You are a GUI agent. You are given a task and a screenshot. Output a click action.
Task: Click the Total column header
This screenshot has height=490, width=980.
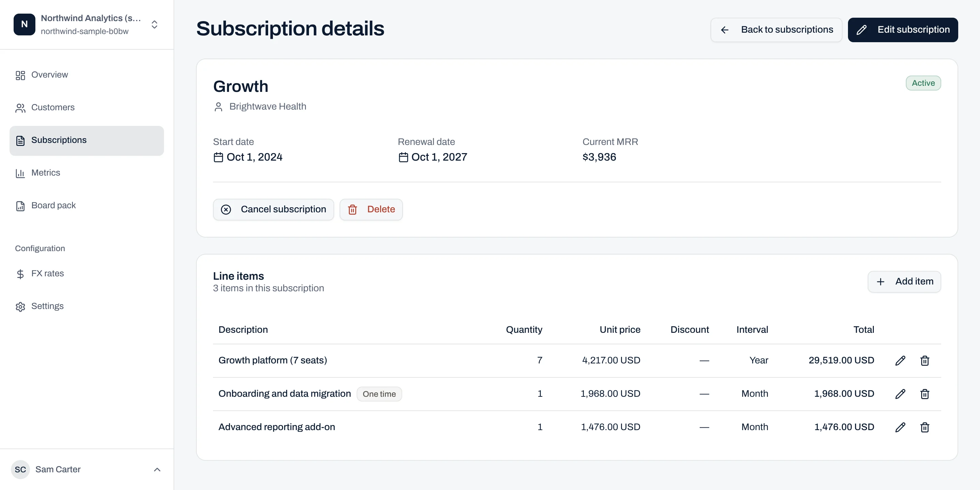click(864, 330)
